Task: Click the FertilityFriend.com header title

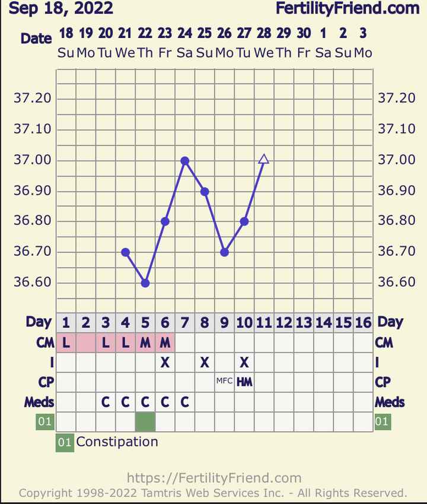Action: pyautogui.click(x=348, y=8)
